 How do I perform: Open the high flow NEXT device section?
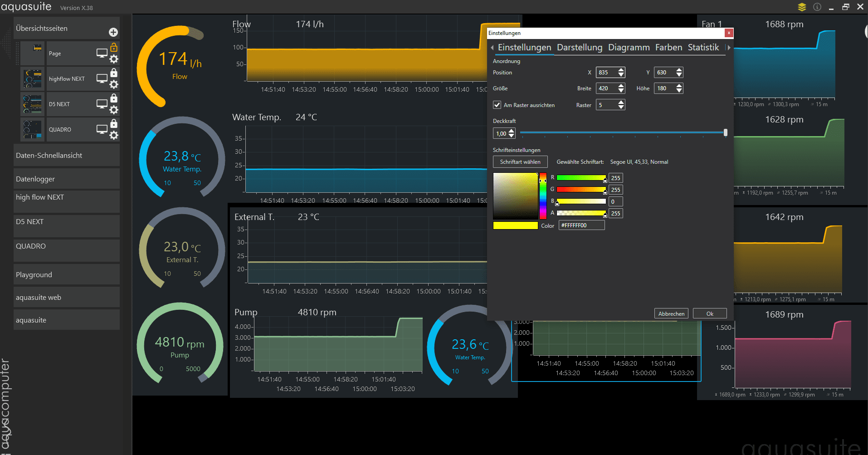point(67,201)
